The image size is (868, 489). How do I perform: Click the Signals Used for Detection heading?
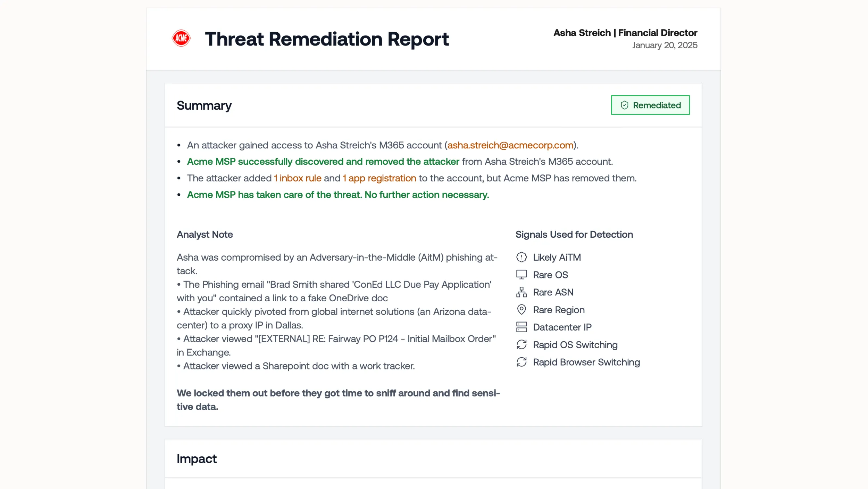(x=574, y=235)
